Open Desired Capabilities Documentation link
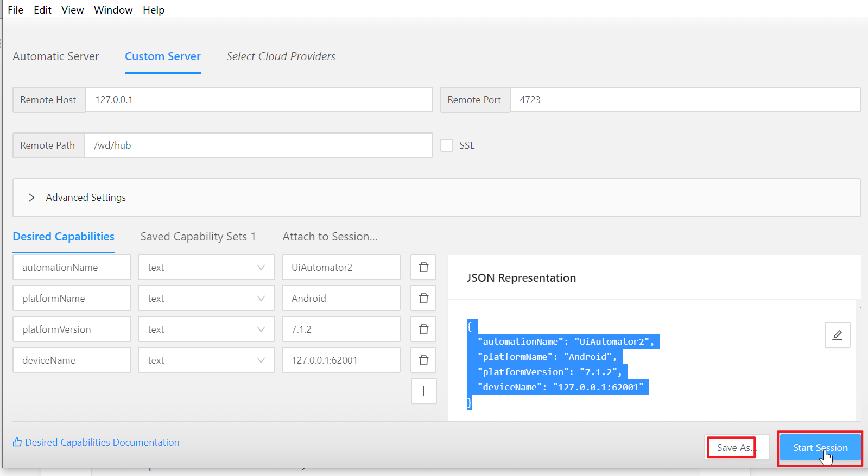Viewport: 868px width, 476px height. click(102, 442)
